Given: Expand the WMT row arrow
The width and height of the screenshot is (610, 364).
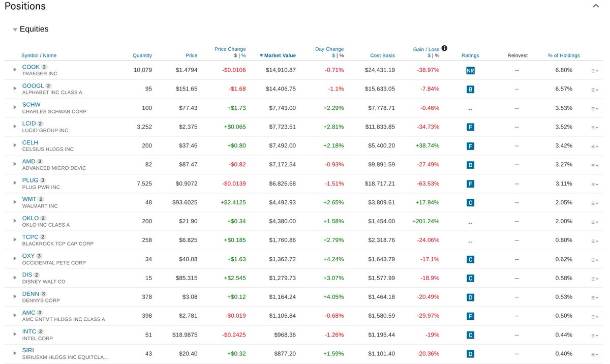Looking at the screenshot, I should click(x=15, y=202).
